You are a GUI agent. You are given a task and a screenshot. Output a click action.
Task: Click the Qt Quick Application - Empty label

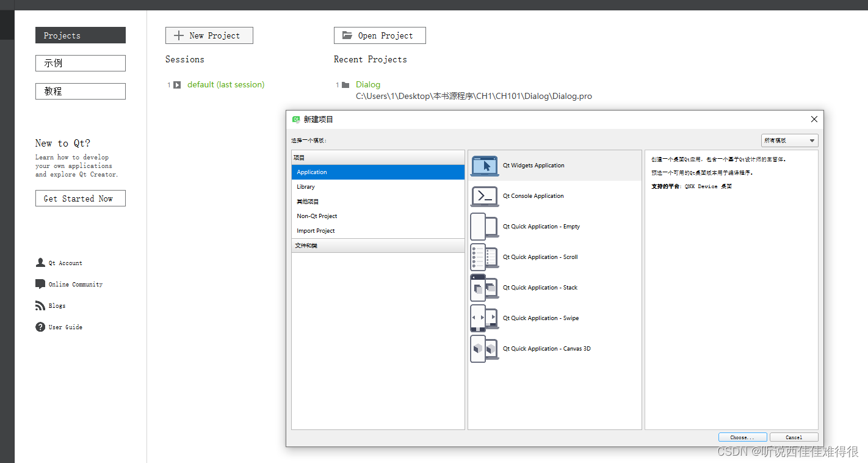[x=541, y=227]
